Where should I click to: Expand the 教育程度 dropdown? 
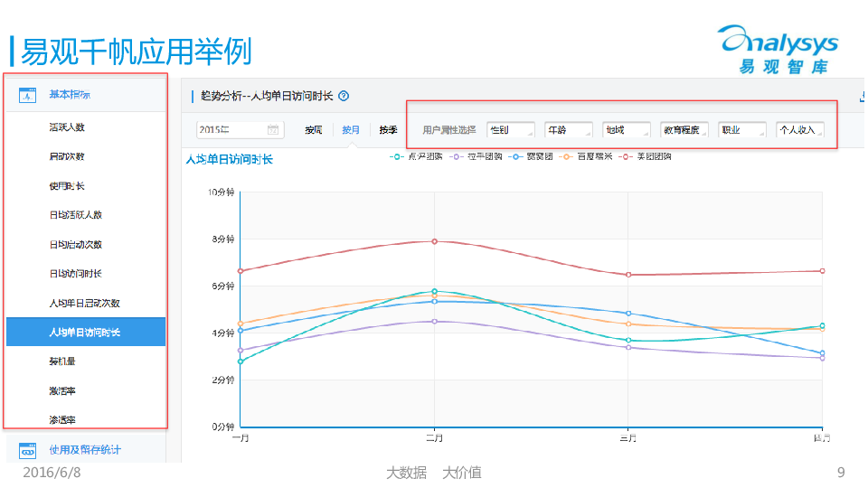pos(684,130)
